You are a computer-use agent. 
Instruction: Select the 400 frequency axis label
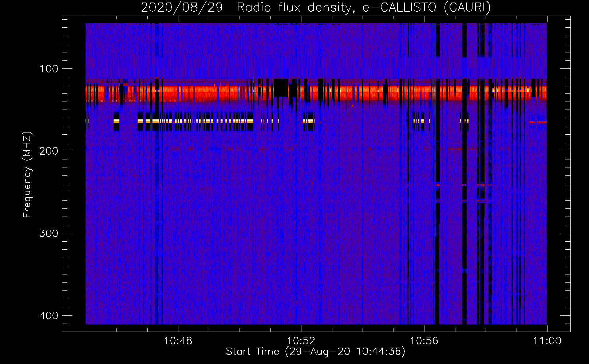49,316
